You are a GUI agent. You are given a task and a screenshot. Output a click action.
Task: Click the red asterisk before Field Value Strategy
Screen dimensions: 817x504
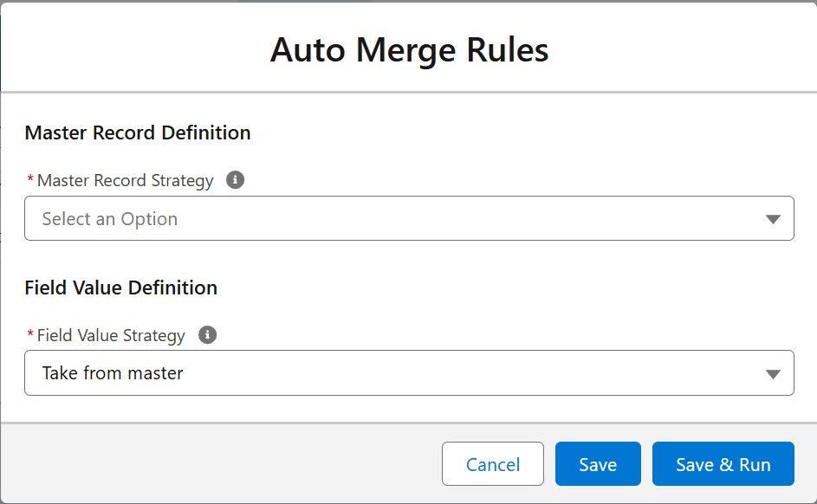30,333
